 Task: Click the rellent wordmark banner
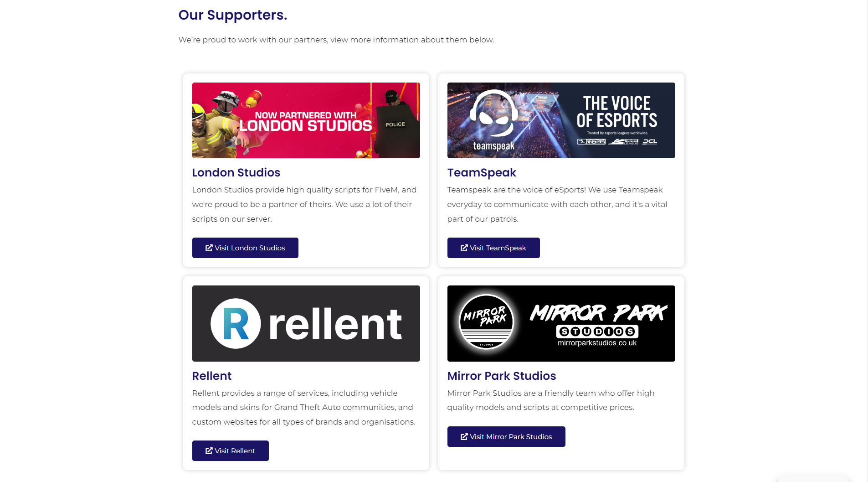pyautogui.click(x=335, y=325)
